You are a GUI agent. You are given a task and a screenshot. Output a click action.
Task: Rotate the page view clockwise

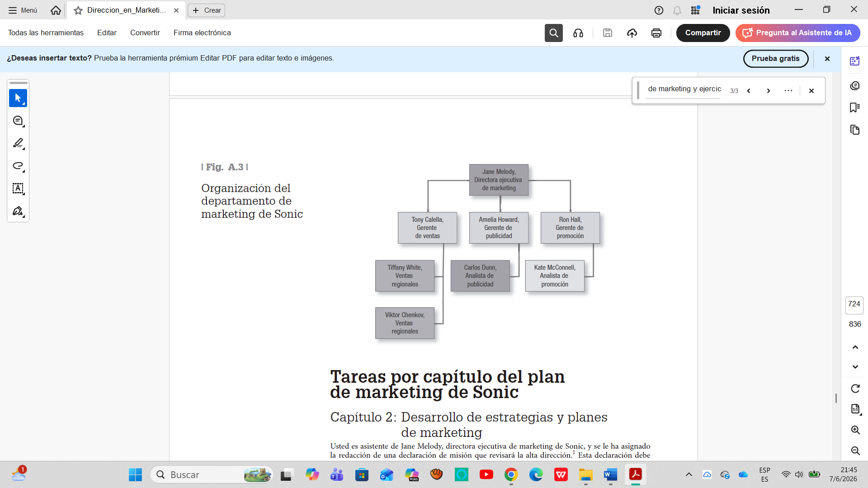[855, 389]
